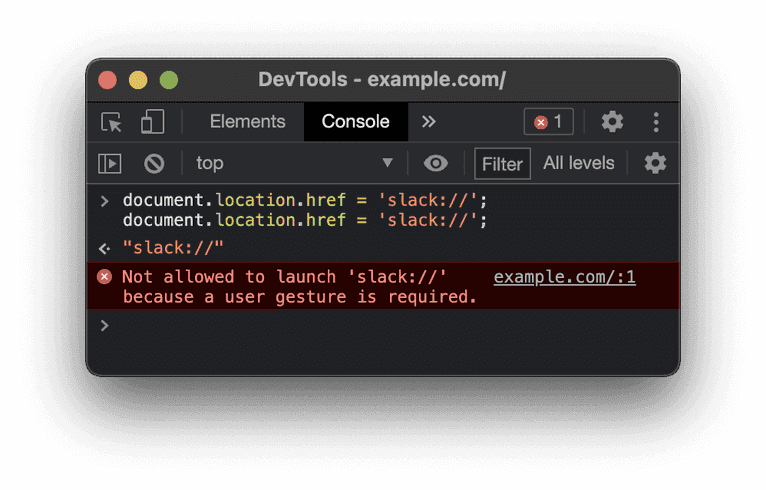Click the Filter input field
Screen dimensions: 766x490
[502, 164]
